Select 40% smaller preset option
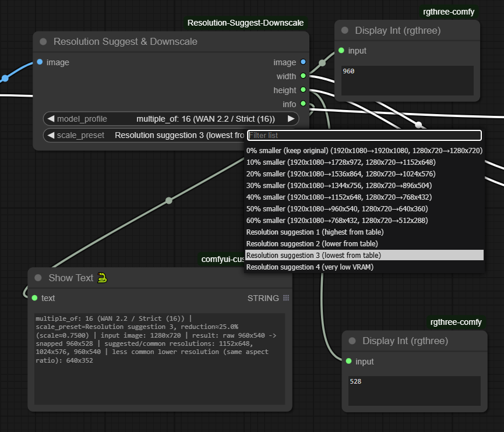 (x=364, y=197)
